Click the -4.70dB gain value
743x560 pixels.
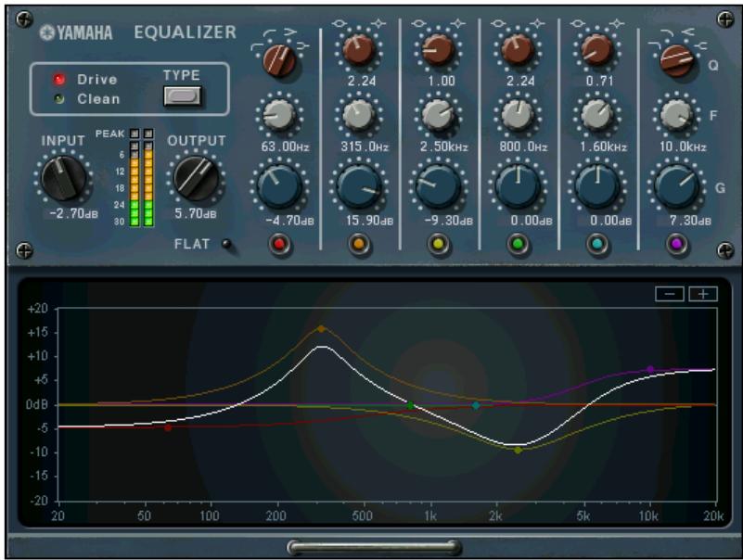(x=289, y=221)
